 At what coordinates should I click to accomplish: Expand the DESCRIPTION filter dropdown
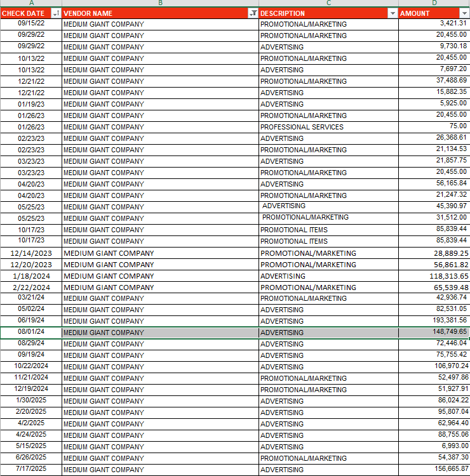tap(392, 13)
